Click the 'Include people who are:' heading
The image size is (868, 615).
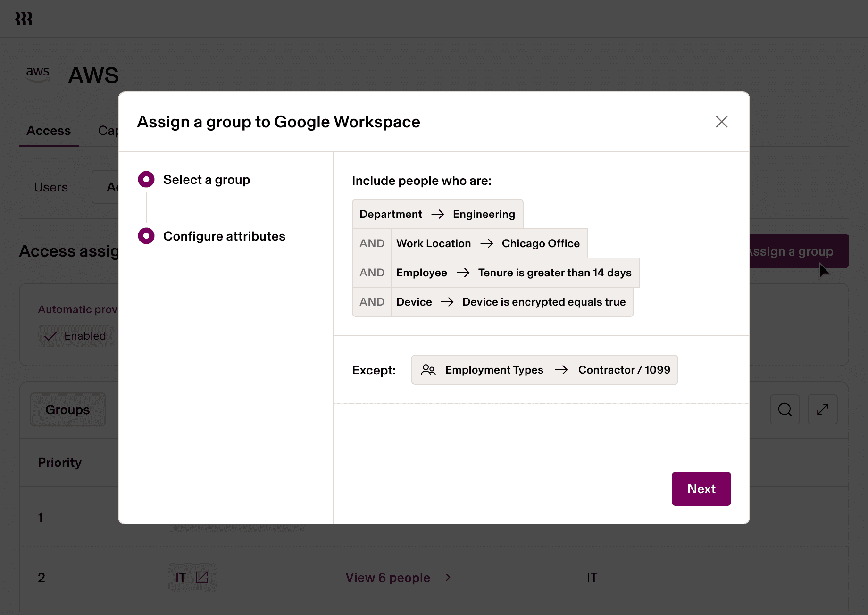pyautogui.click(x=422, y=181)
